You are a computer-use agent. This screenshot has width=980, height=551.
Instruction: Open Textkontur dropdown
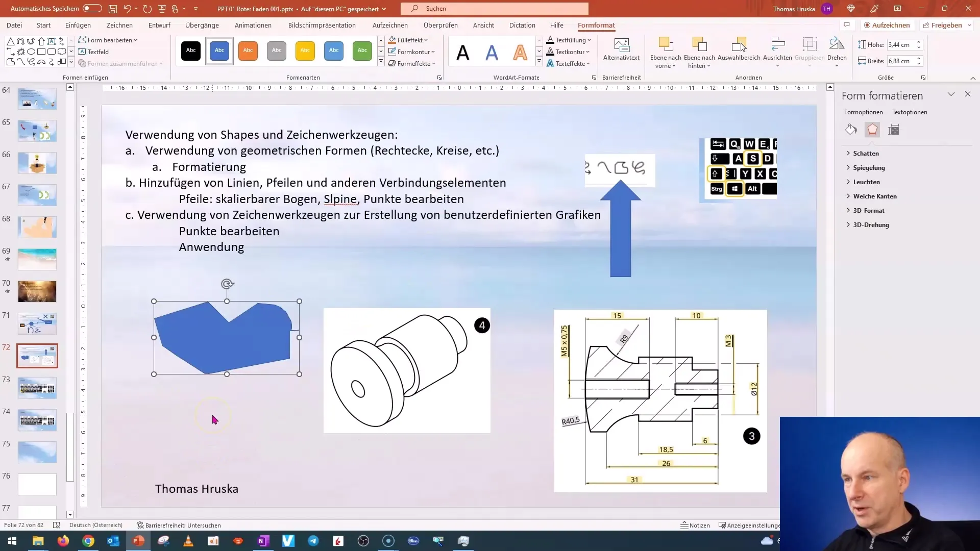[x=568, y=52]
